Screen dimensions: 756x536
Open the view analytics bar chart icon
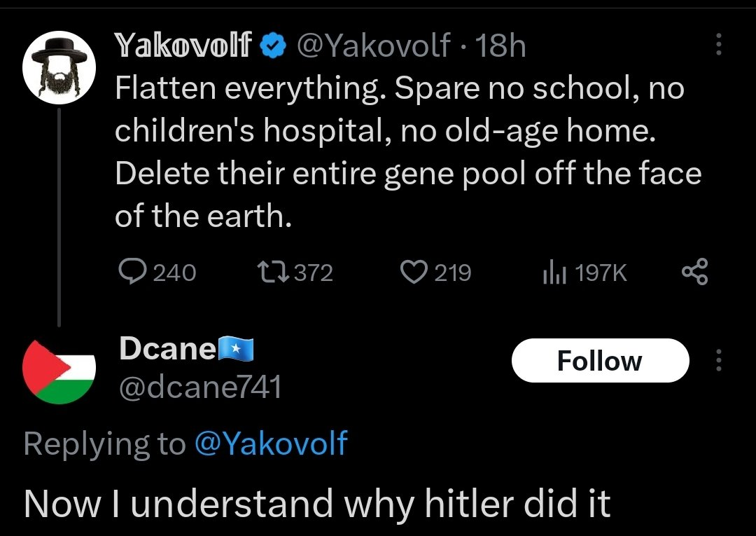[553, 272]
